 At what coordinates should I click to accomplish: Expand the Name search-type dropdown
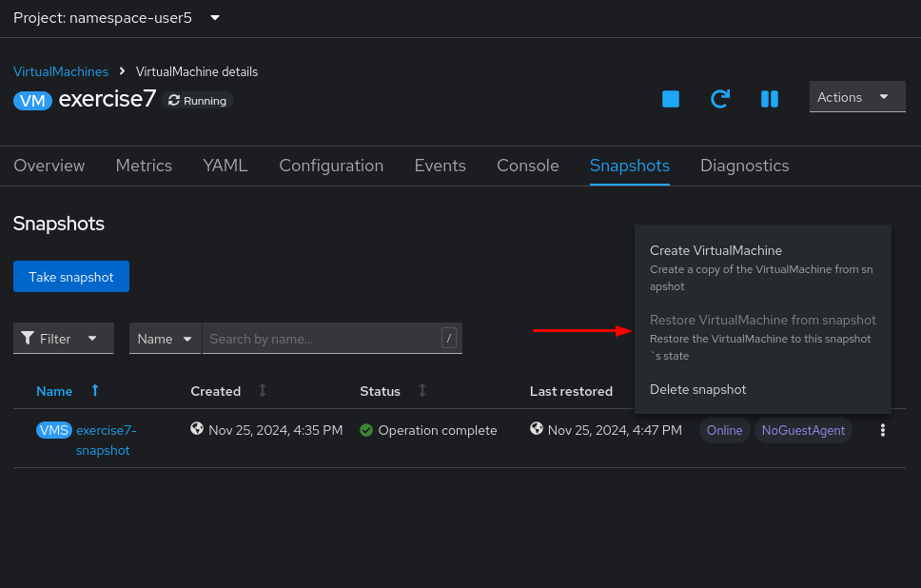(x=165, y=339)
